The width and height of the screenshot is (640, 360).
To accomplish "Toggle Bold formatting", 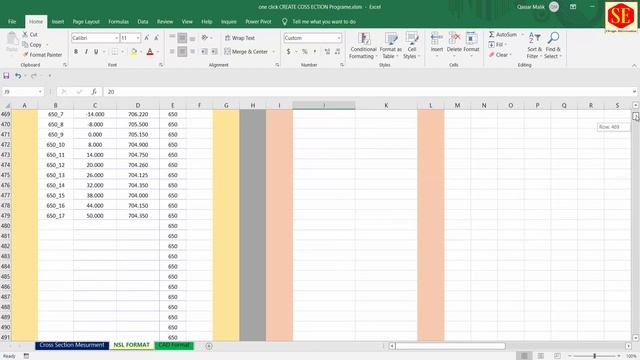I will click(x=76, y=52).
